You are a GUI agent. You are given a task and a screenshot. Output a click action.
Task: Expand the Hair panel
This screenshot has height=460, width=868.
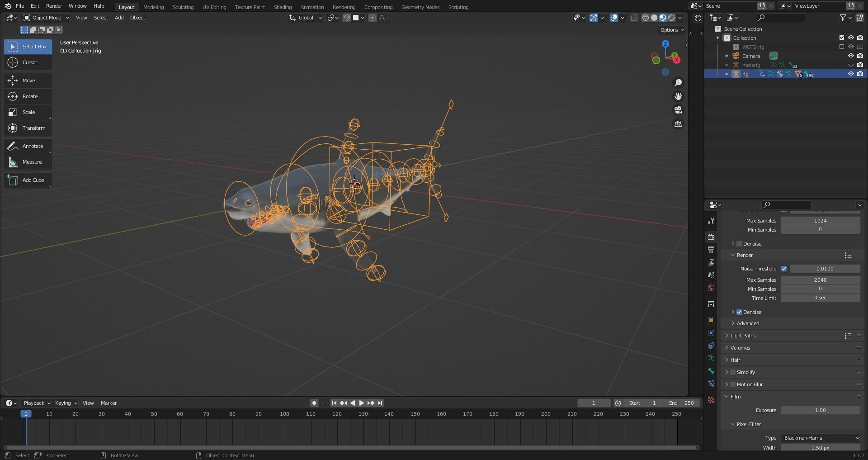click(735, 360)
